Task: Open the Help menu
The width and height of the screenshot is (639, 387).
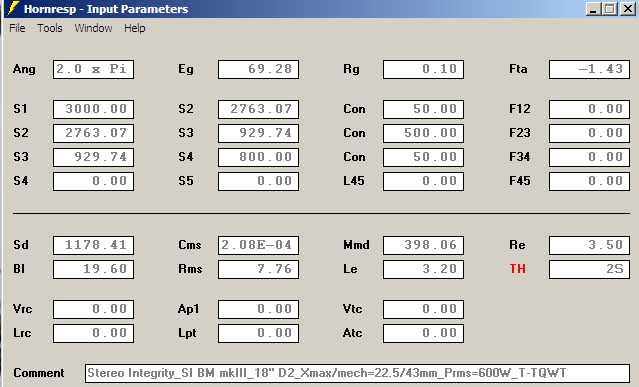Action: tap(134, 28)
